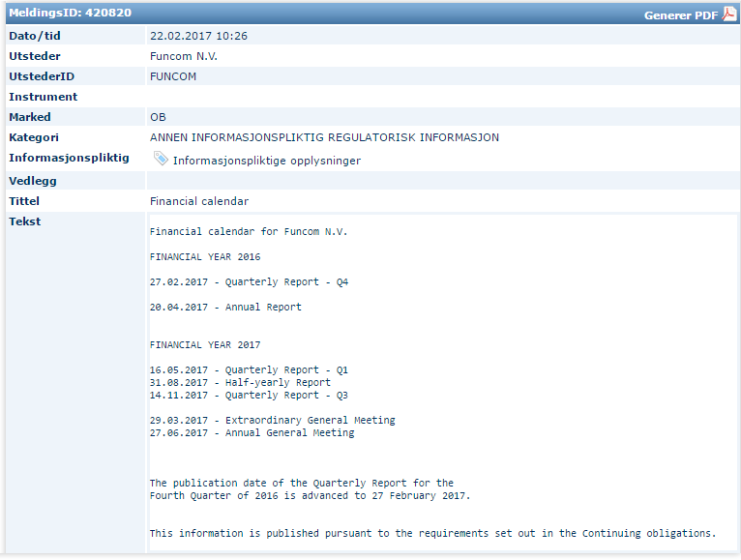Click the MeldingsID: 420820 header

pos(71,13)
